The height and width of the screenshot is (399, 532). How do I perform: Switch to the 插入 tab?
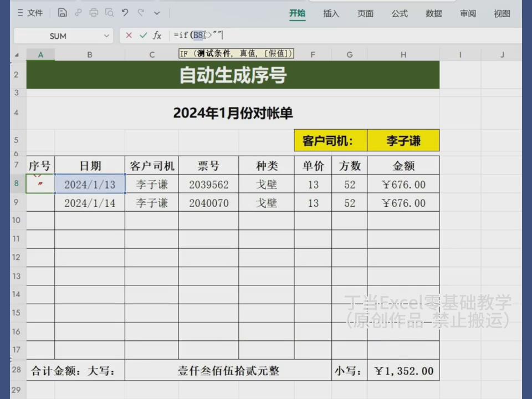331,14
